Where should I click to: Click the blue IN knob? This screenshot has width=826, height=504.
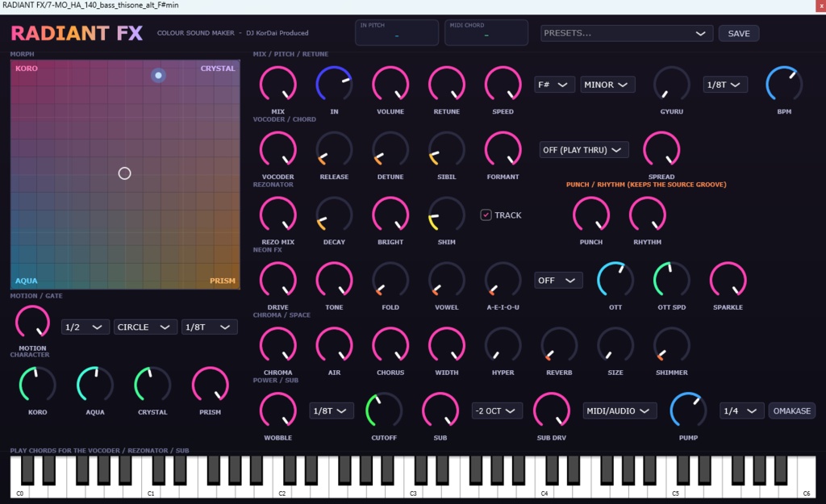point(334,84)
